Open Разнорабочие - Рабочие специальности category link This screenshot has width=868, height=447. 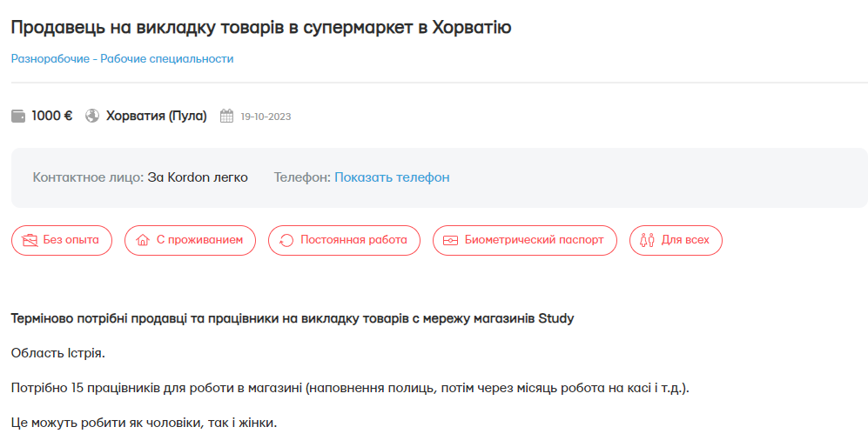[122, 59]
